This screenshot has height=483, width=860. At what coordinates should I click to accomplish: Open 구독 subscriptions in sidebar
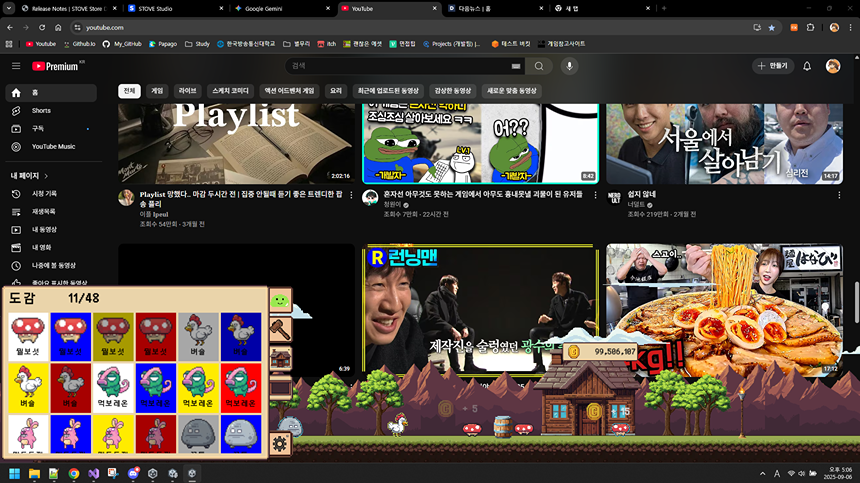(x=51, y=129)
